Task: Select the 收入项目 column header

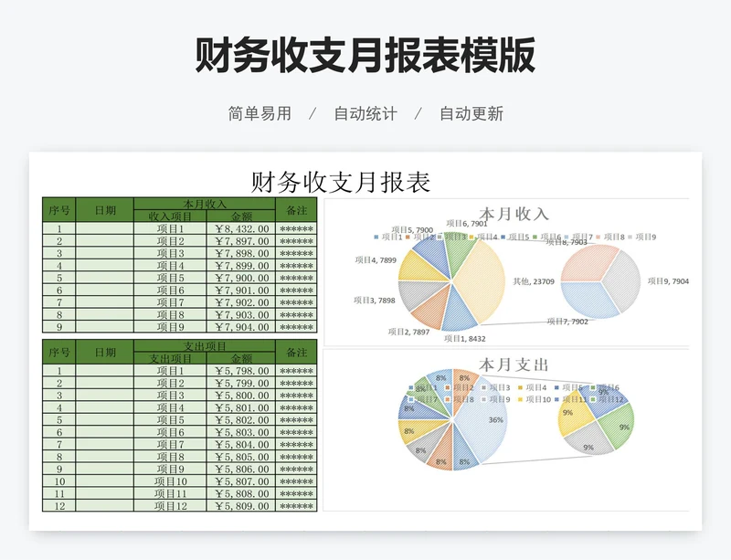Action: [x=170, y=216]
